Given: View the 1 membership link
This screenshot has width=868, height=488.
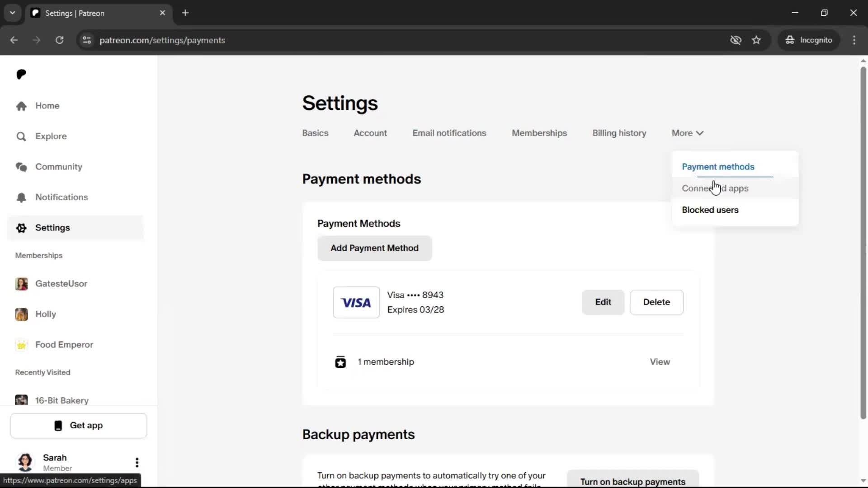Looking at the screenshot, I should pyautogui.click(x=660, y=362).
